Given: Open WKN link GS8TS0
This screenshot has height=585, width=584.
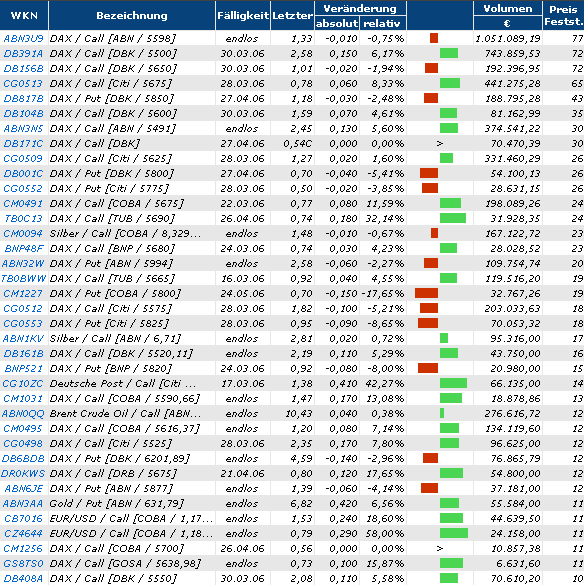Looking at the screenshot, I should [24, 563].
